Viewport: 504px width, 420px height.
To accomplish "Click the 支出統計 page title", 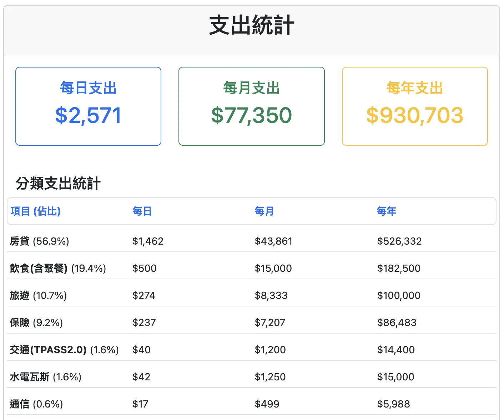I will (252, 24).
